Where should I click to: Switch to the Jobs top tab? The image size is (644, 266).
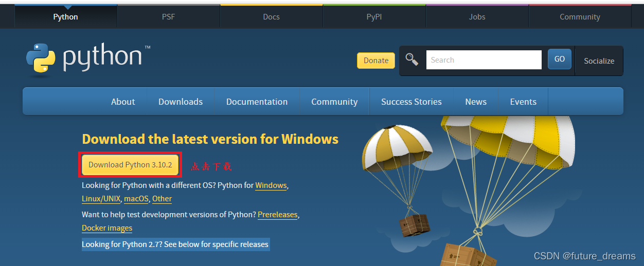477,16
